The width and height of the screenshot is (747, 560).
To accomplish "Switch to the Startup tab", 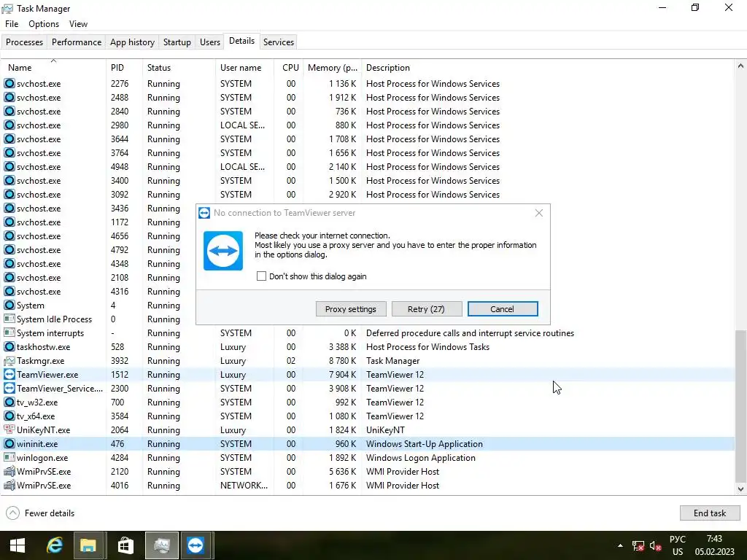I will (x=177, y=42).
